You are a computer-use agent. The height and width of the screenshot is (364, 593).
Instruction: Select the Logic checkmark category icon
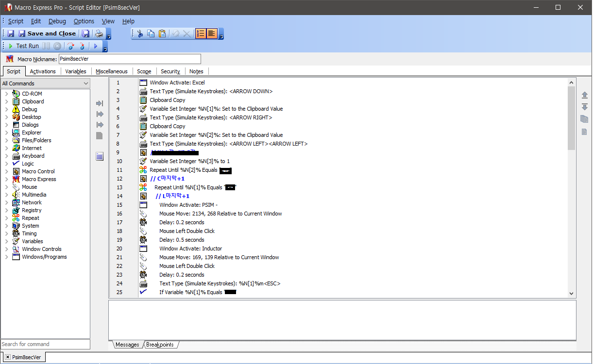(x=16, y=164)
